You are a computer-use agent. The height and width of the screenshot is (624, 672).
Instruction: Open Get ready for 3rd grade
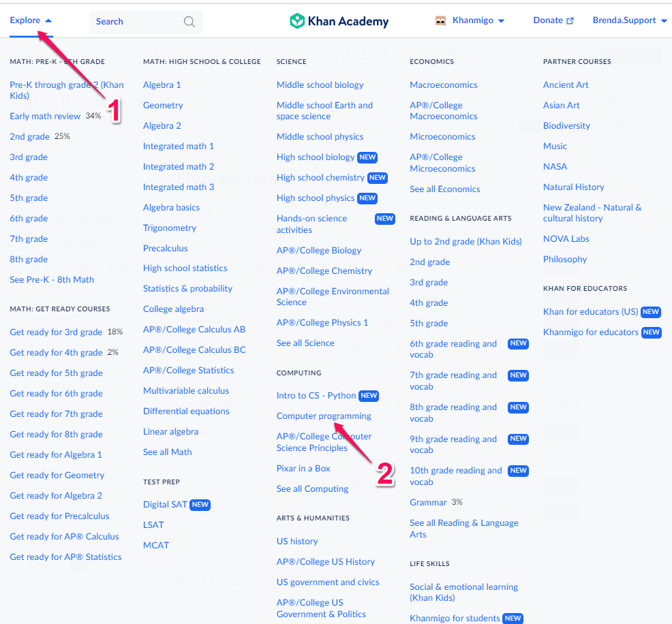(x=56, y=332)
